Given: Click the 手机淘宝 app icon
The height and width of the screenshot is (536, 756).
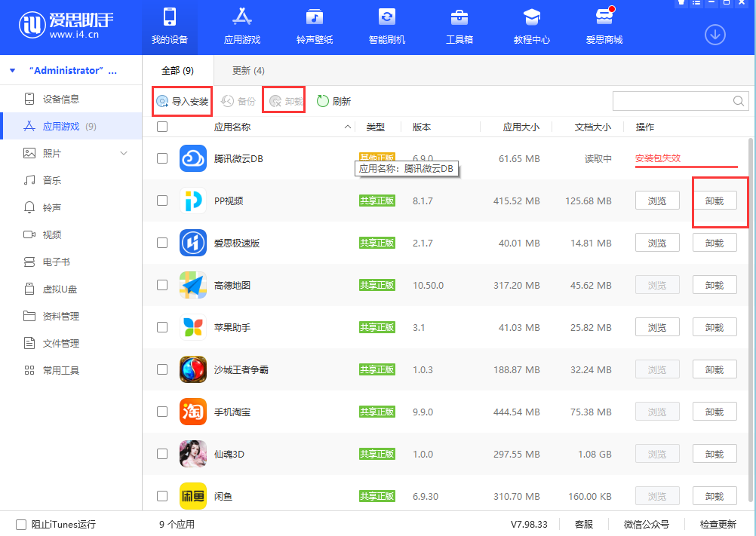Looking at the screenshot, I should (193, 412).
